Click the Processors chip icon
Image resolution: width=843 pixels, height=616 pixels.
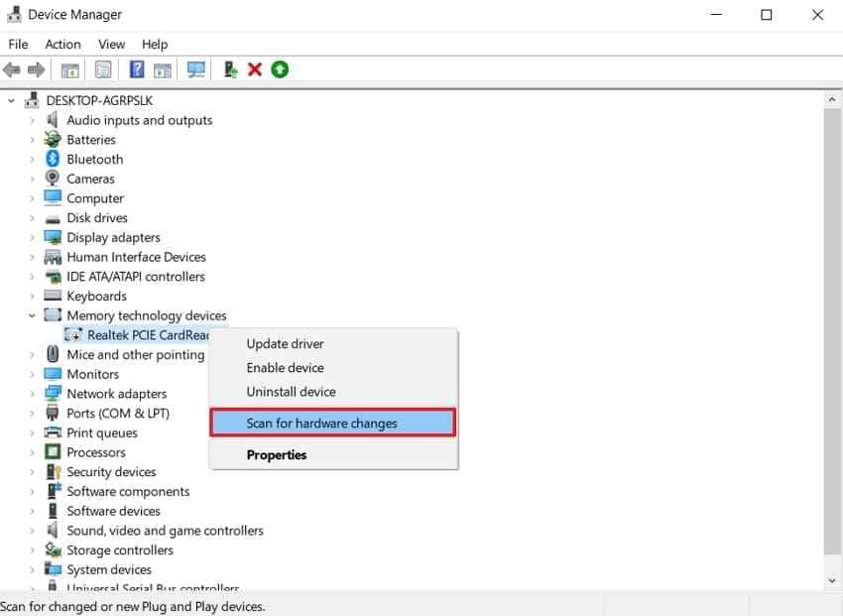tap(53, 452)
